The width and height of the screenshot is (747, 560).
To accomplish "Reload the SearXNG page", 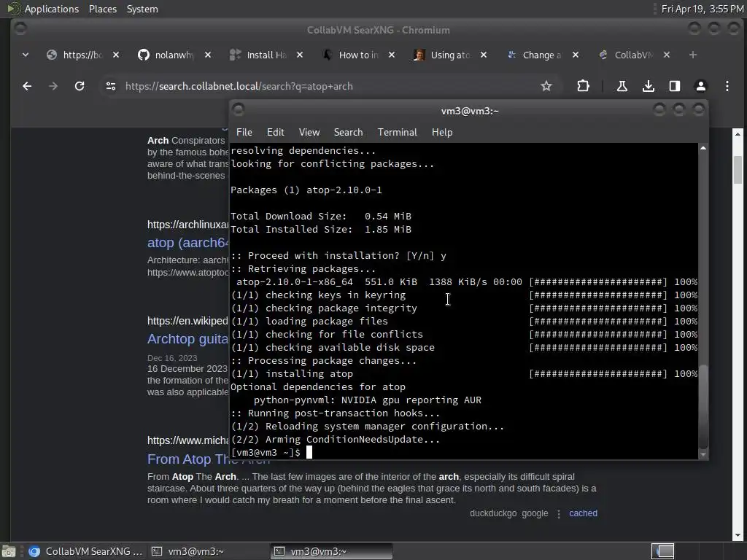I will tap(80, 86).
